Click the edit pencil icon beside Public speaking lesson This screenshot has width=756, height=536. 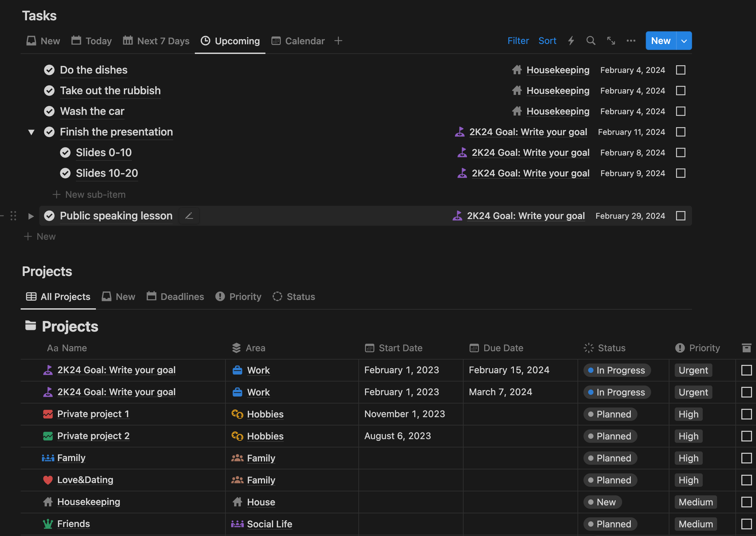(x=189, y=216)
